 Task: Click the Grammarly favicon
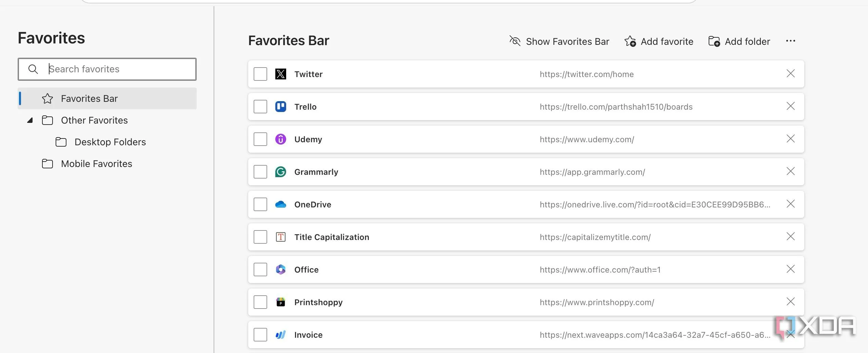click(x=280, y=172)
